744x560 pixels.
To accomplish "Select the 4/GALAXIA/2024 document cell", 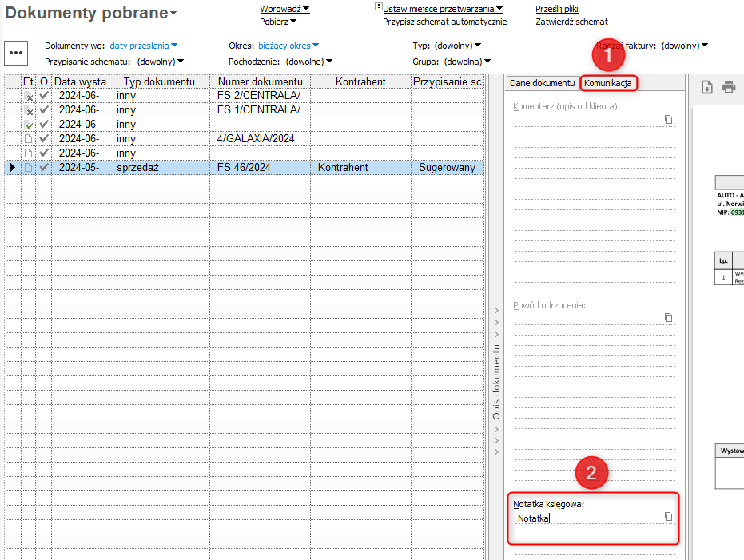I will [260, 138].
